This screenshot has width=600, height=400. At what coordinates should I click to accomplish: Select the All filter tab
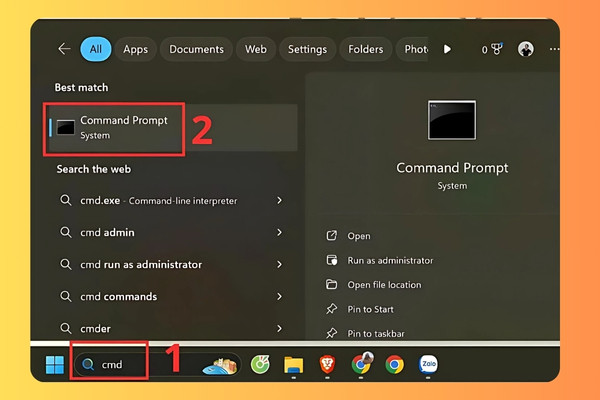click(x=96, y=49)
